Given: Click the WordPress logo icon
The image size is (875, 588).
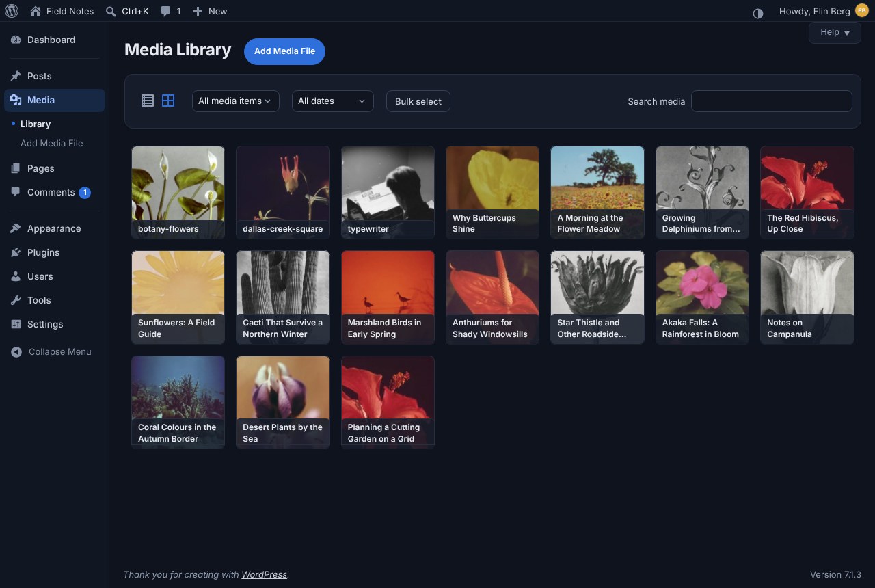Looking at the screenshot, I should tap(12, 11).
